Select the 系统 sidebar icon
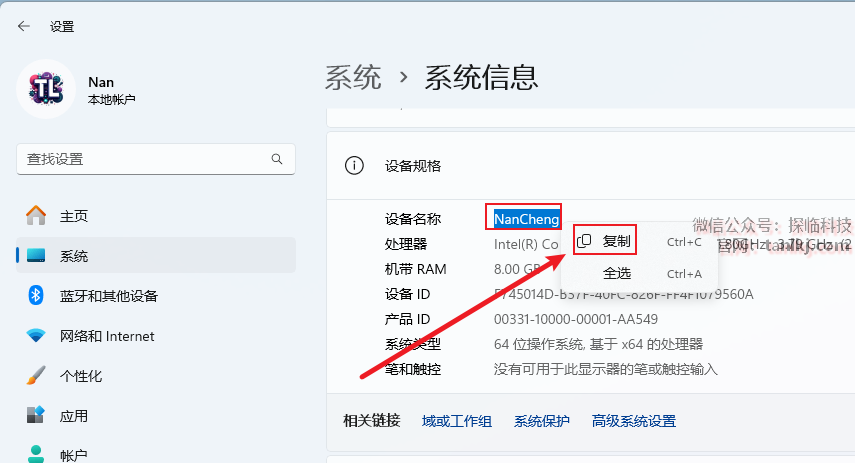This screenshot has width=855, height=463. click(36, 255)
